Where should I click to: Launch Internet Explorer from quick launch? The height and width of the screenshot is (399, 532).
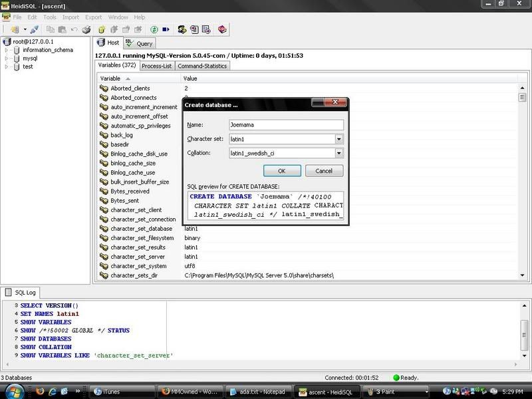[x=52, y=391]
